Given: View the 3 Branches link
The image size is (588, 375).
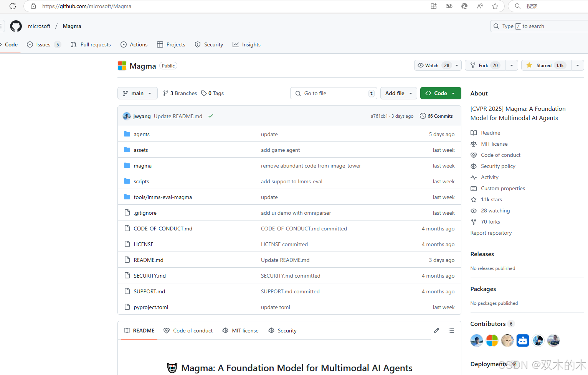Looking at the screenshot, I should pos(180,93).
